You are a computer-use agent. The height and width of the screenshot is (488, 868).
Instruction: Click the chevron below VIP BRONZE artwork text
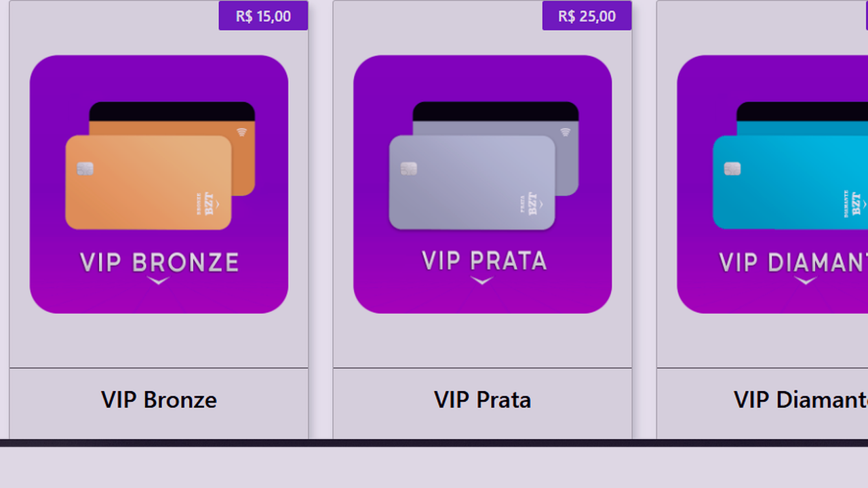click(158, 281)
